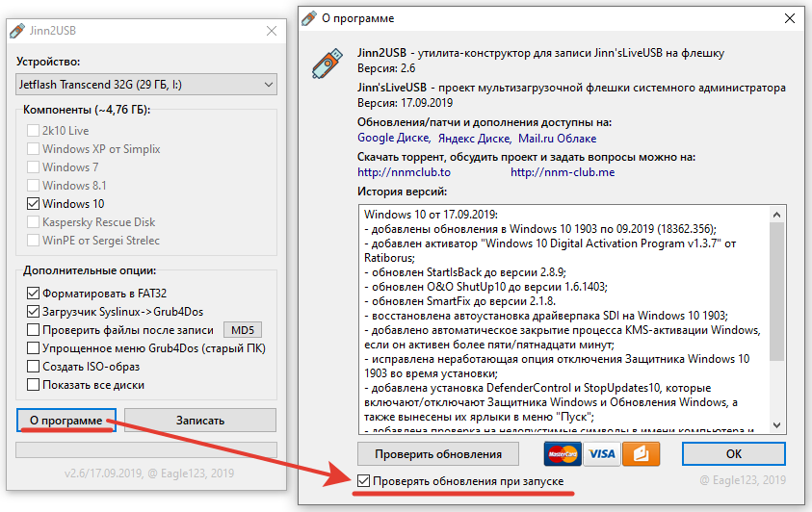Click the 'Дополнительные опции:' label
The height and width of the screenshot is (512, 812).
(90, 270)
